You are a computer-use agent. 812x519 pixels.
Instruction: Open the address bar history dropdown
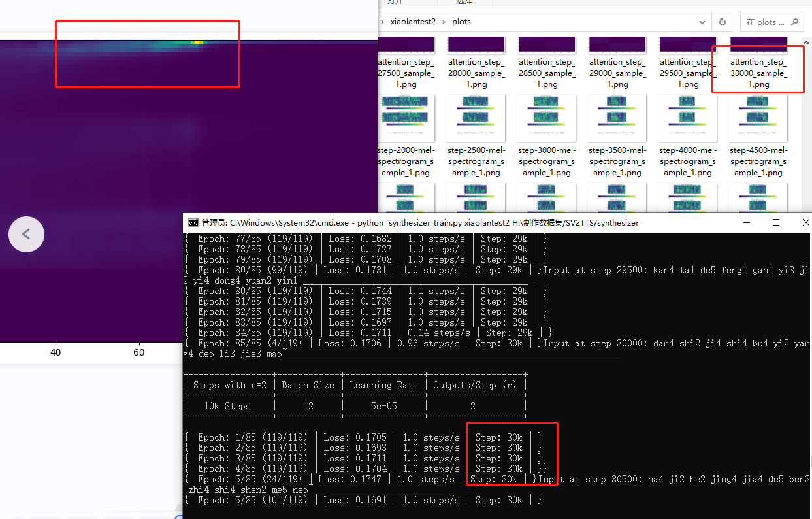click(702, 22)
